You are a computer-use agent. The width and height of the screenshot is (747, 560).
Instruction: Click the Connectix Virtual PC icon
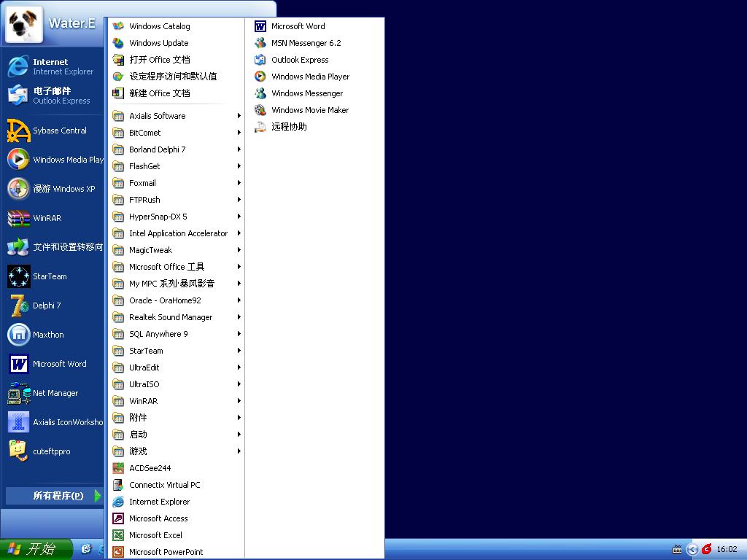click(x=118, y=485)
